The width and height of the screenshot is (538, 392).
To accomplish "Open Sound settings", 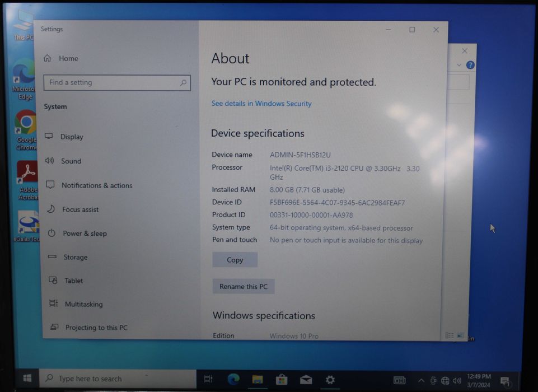I will (64, 161).
